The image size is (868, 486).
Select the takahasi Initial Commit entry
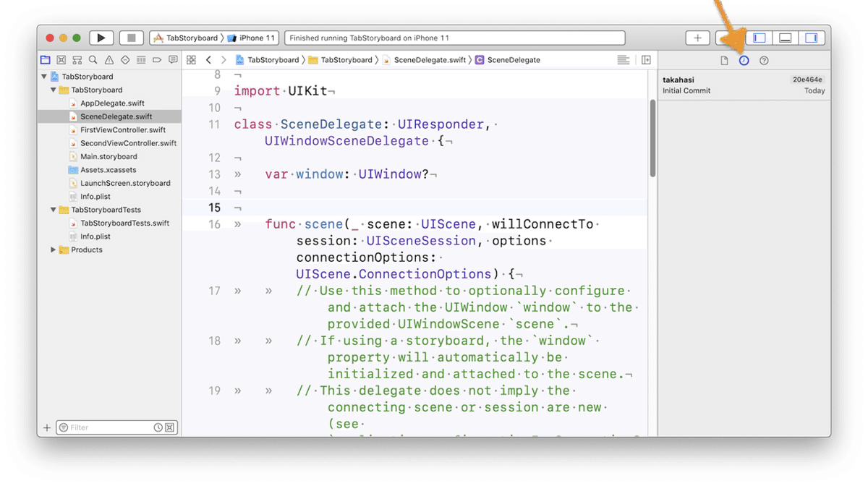pos(744,85)
